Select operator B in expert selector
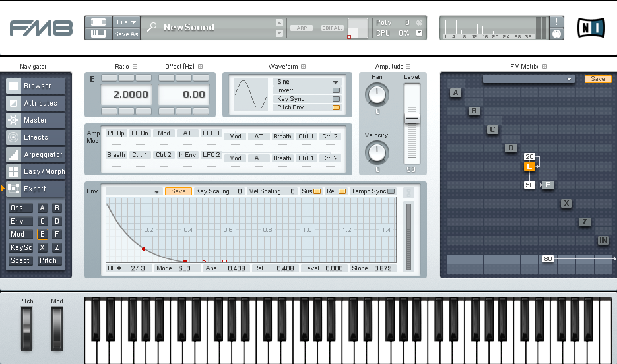The image size is (617, 364). point(57,208)
